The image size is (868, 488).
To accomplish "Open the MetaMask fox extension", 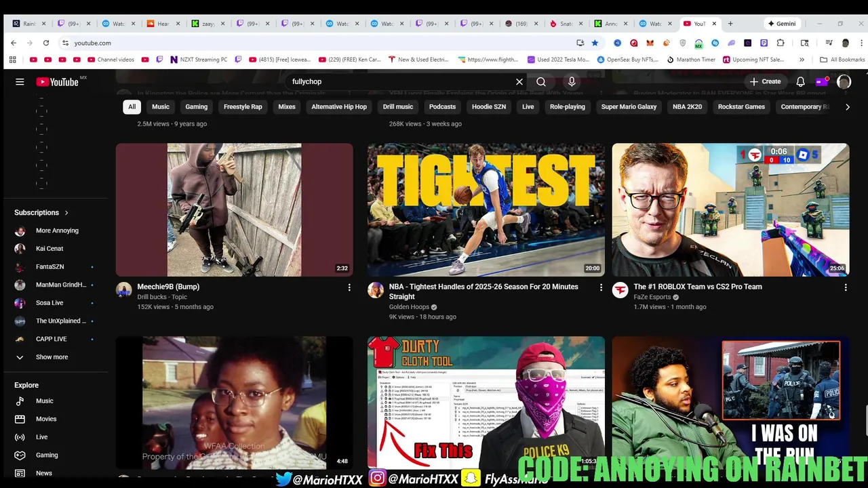I will point(650,43).
